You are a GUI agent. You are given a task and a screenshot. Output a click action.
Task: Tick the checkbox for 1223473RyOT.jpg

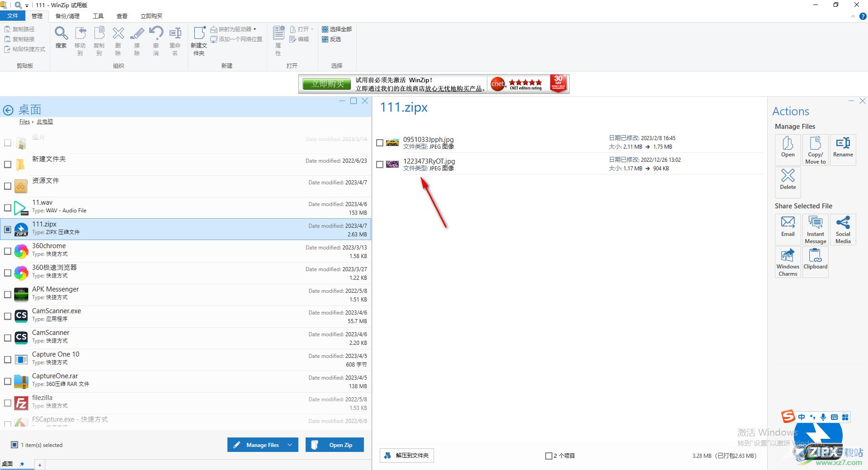click(380, 164)
